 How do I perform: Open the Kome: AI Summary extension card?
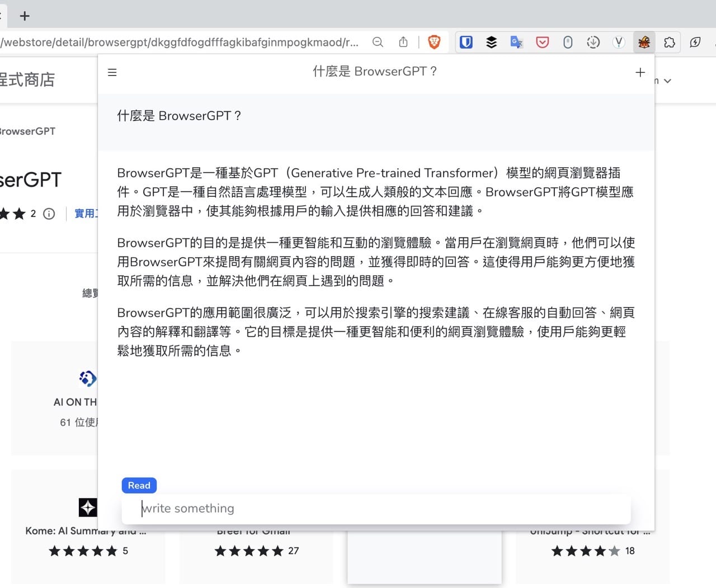(x=88, y=525)
